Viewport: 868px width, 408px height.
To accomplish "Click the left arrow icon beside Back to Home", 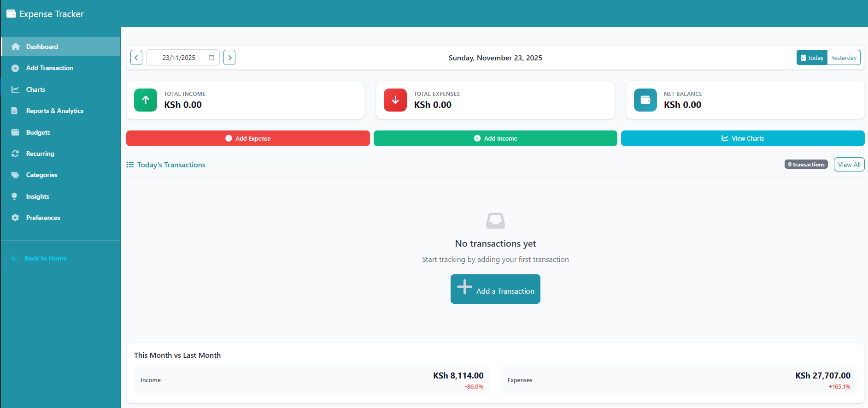I will point(15,258).
